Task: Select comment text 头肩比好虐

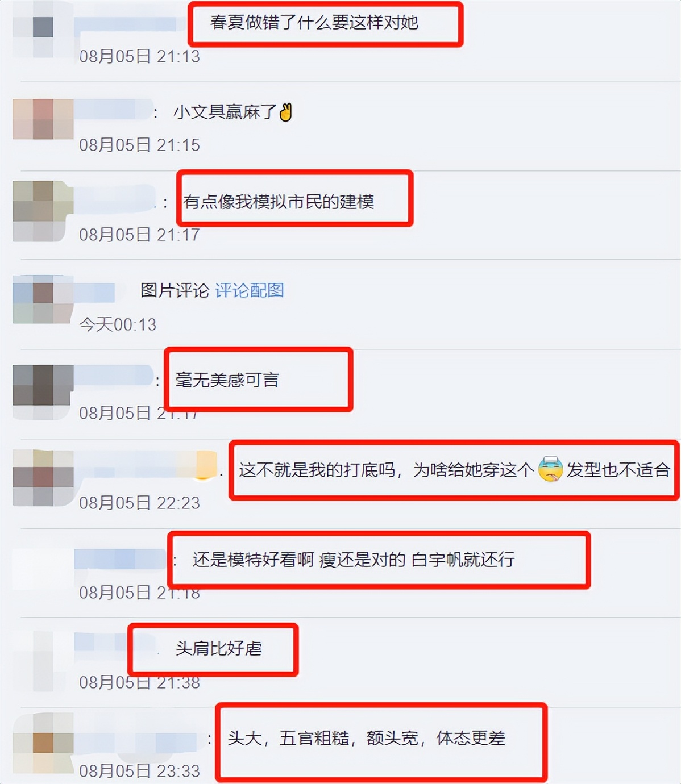Action: [x=219, y=648]
